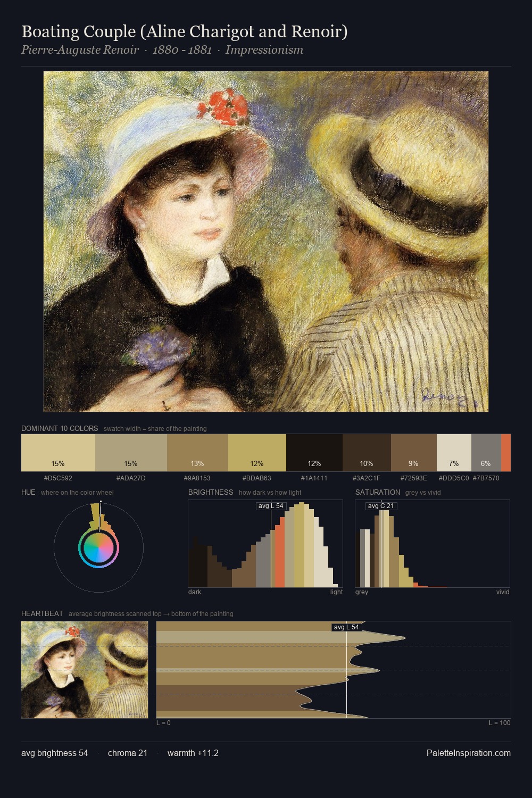The image size is (532, 798).
Task: Click the #9A8153 hex code label
Action: coord(197,478)
